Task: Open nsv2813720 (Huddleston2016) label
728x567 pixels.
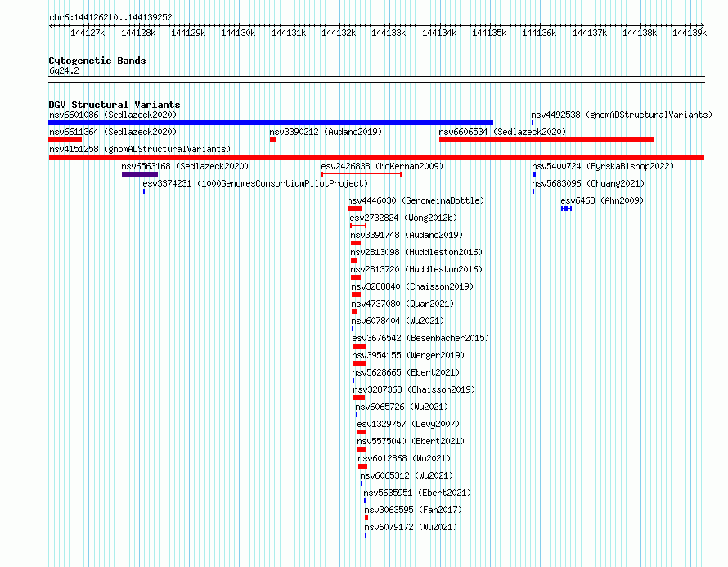Action: (x=416, y=269)
